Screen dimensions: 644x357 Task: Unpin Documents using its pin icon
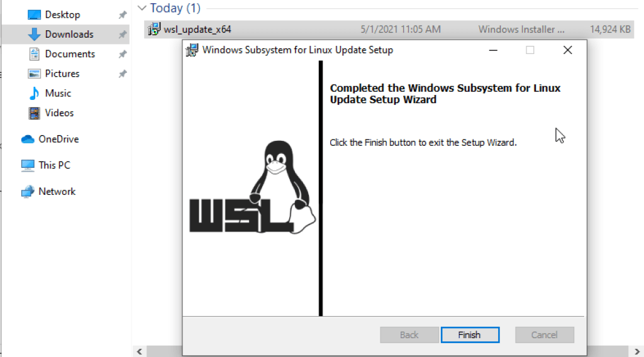[123, 54]
